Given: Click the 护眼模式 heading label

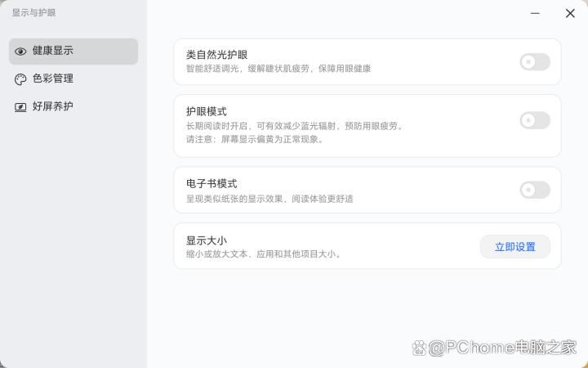Looking at the screenshot, I should 206,111.
